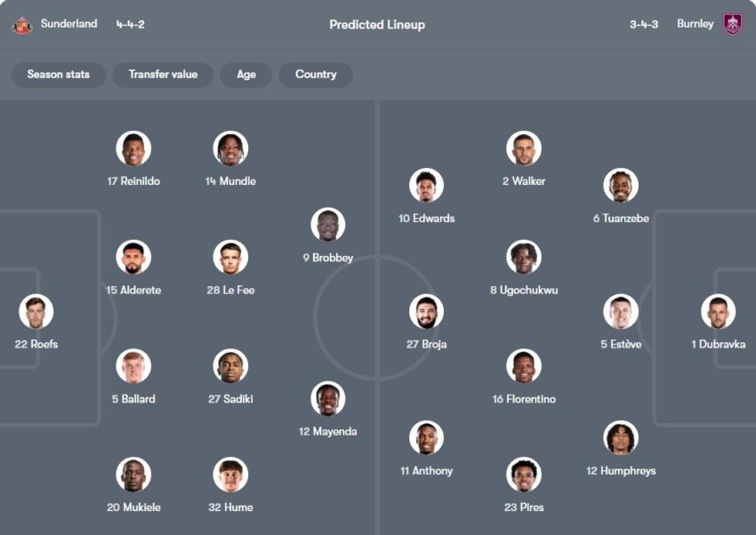The image size is (756, 535).
Task: Click the Predicted Lineup heading
Action: coord(377,25)
